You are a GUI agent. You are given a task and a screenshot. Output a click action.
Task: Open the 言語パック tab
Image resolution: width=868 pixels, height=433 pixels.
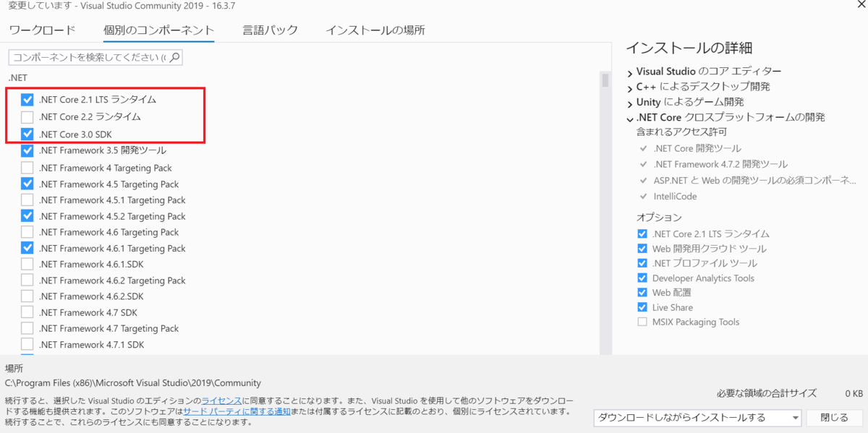[x=270, y=30]
